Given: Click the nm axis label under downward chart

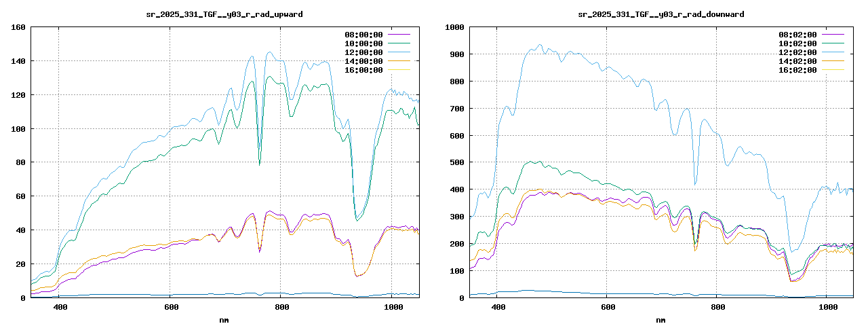Looking at the screenshot, I should pyautogui.click(x=661, y=319).
